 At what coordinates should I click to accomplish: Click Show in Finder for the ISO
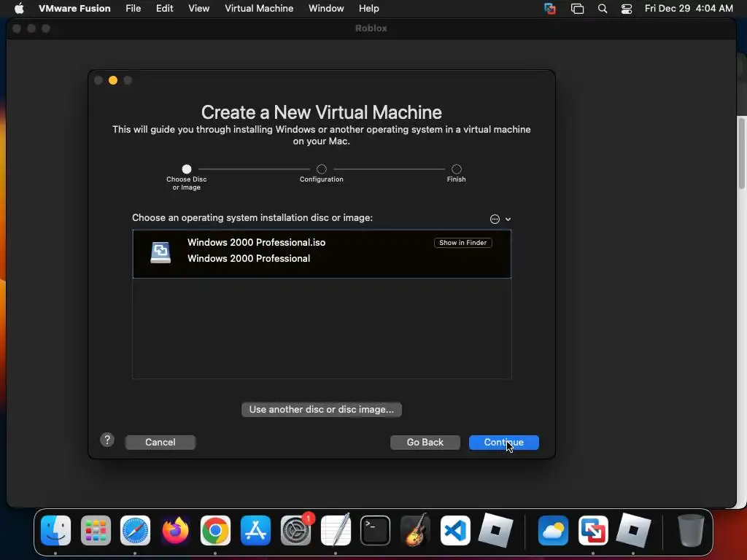coord(463,243)
